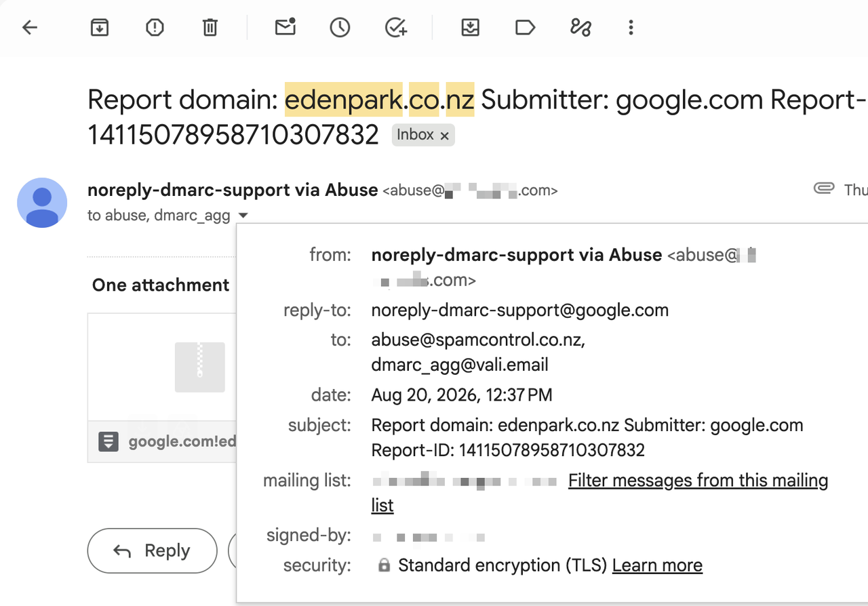Click the sender name noreply-dmarc-support via Abuse header
868x606 pixels.
tap(233, 190)
